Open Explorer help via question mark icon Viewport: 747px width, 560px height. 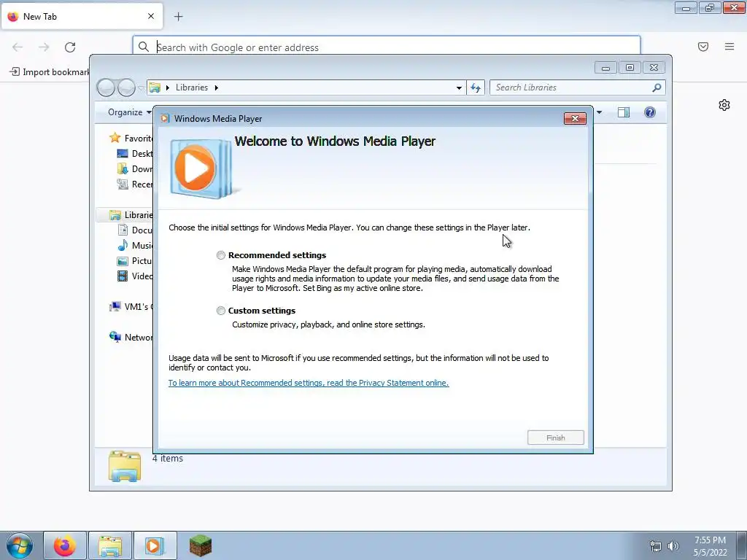pos(650,112)
